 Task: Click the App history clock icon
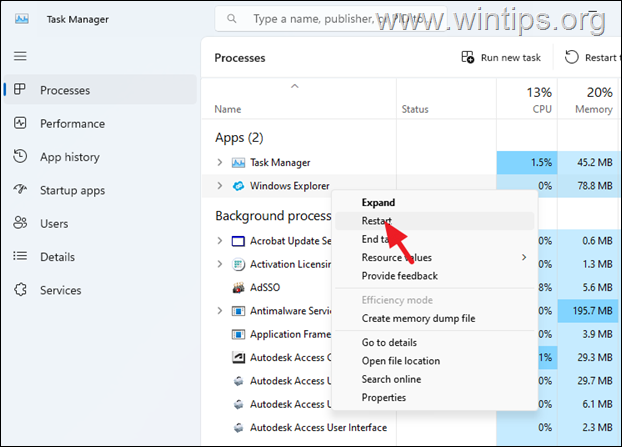tap(20, 156)
